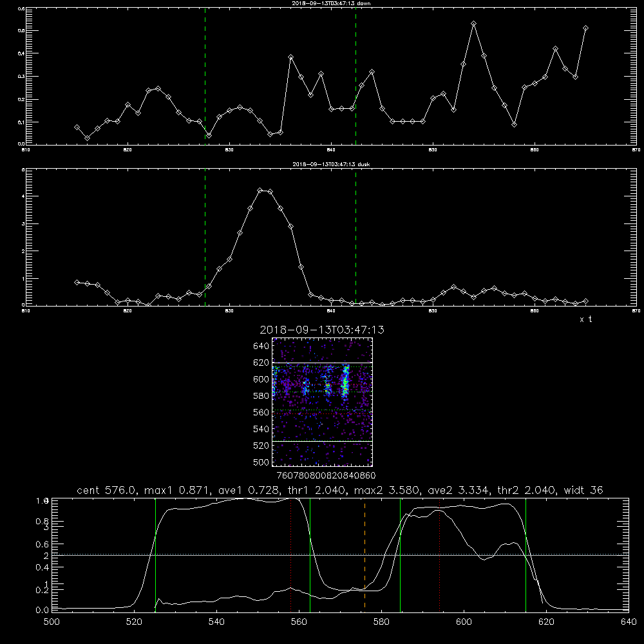Viewport: 644px width, 644px height.
Task: Click the brightest green streak in the heatmap
Action: pos(345,382)
